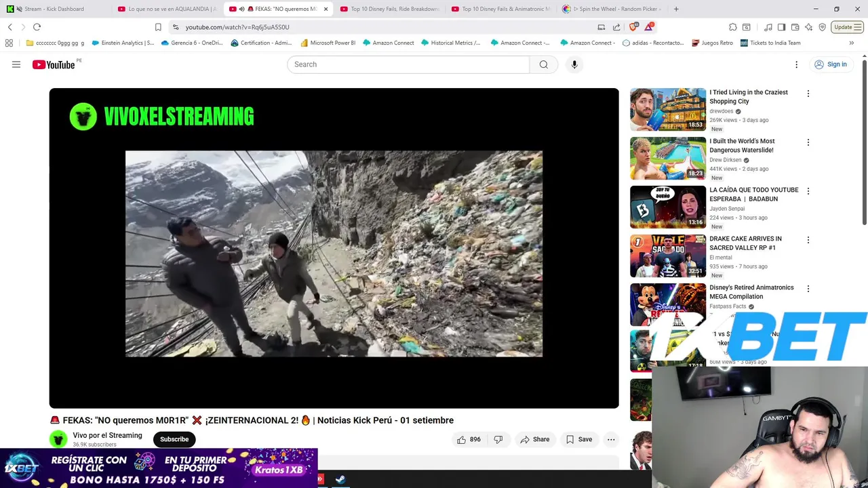Mute the Stream - Kick Dashboard tab
This screenshot has width=868, height=488.
pos(18,9)
